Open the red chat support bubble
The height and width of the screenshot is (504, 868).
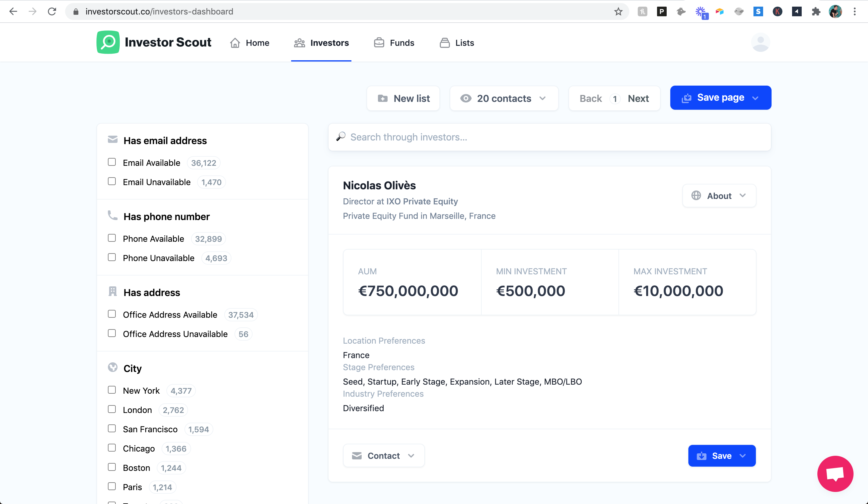tap(835, 473)
